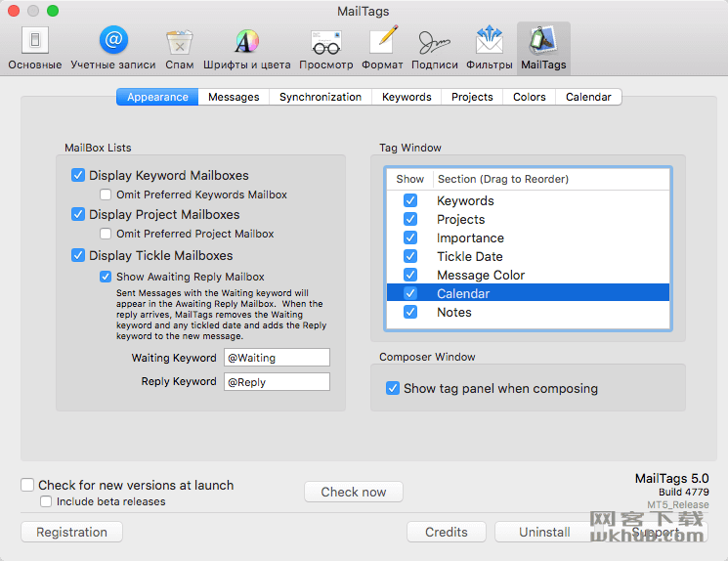Click the Reply Keyword field

277,382
